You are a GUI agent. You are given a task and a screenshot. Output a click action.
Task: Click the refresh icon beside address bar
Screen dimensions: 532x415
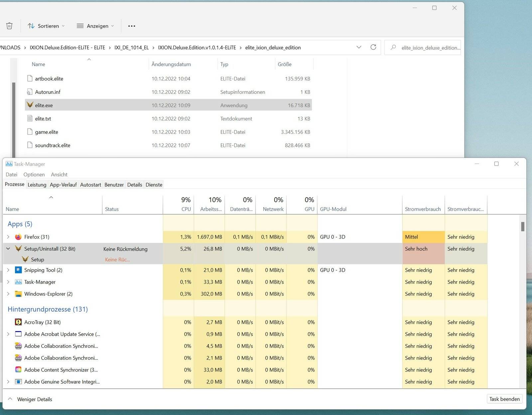pos(373,47)
